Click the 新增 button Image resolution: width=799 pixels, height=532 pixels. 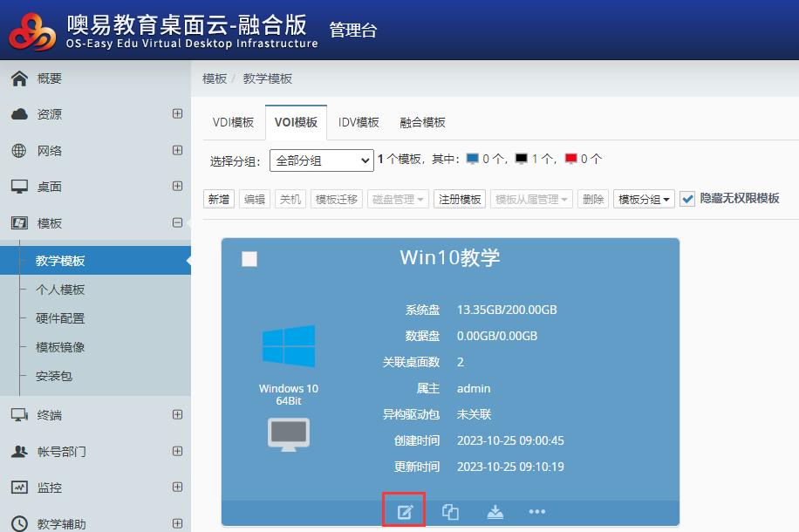pyautogui.click(x=219, y=199)
